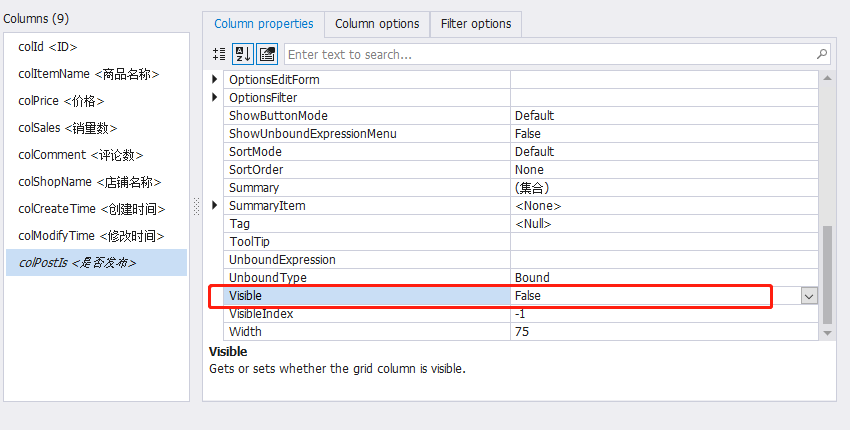Select the colItemName column entry
850x430 pixels.
88,74
